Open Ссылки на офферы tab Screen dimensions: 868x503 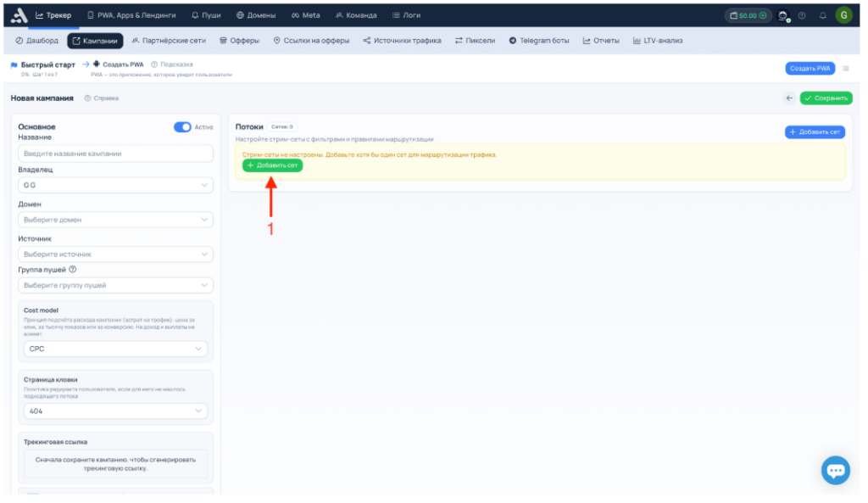[x=311, y=41]
